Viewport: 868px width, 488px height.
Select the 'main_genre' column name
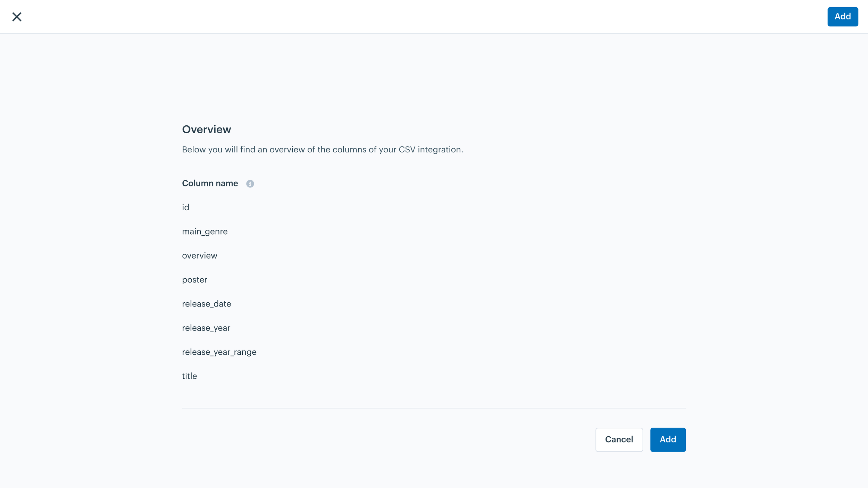coord(205,232)
